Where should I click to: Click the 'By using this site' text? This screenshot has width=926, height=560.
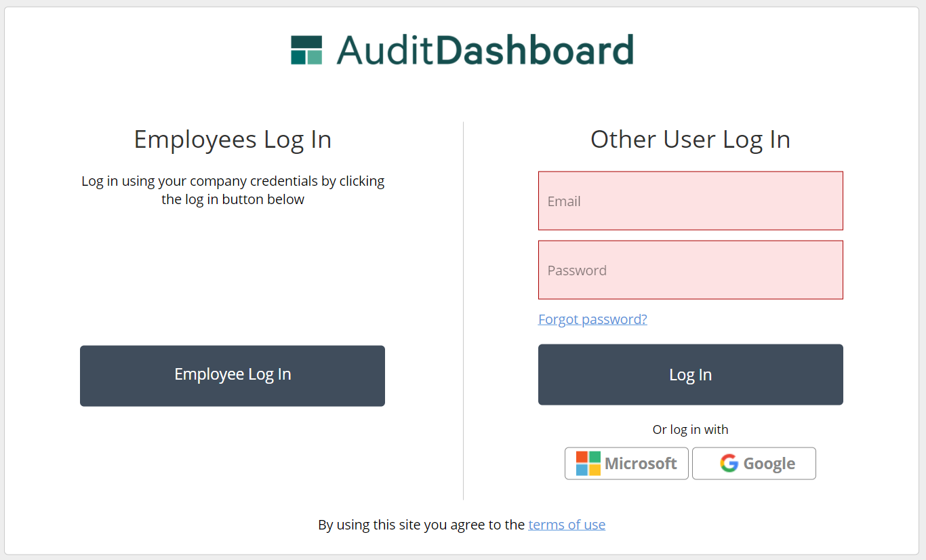click(420, 525)
